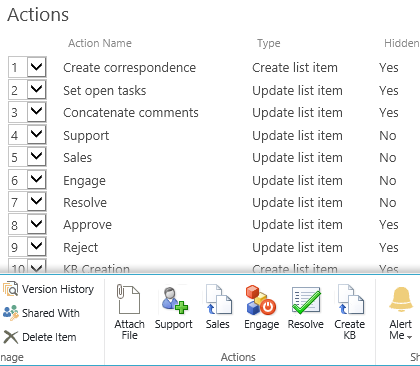This screenshot has height=366, width=420.
Task: Click the Type column header
Action: (x=269, y=43)
